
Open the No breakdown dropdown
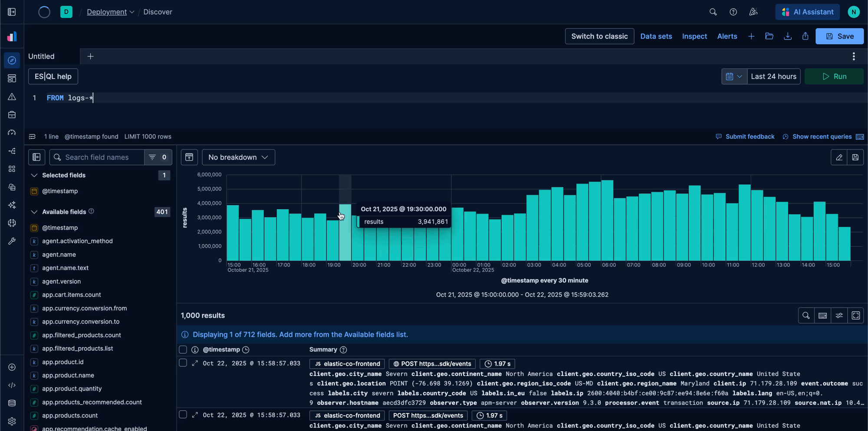click(x=238, y=158)
